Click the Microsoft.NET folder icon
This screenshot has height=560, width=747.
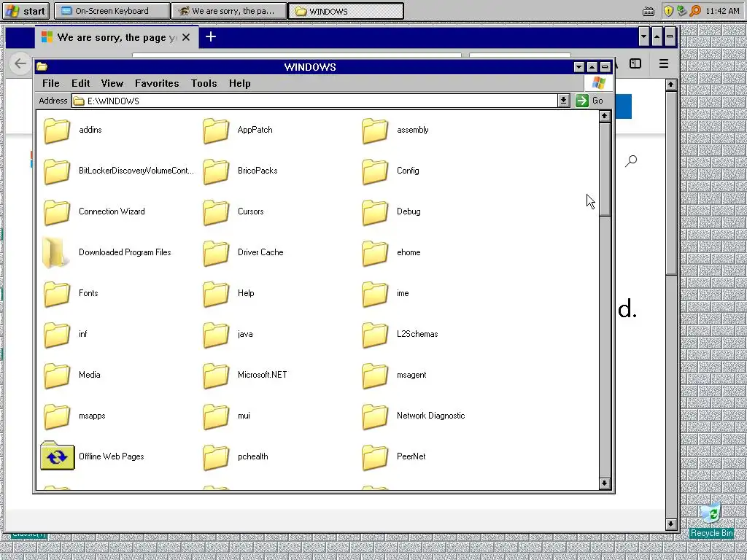point(216,376)
